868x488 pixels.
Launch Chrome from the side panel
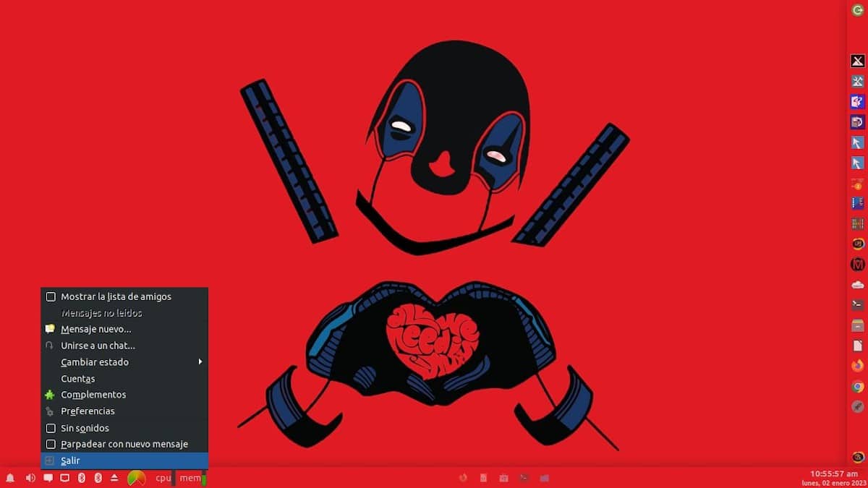tap(858, 386)
